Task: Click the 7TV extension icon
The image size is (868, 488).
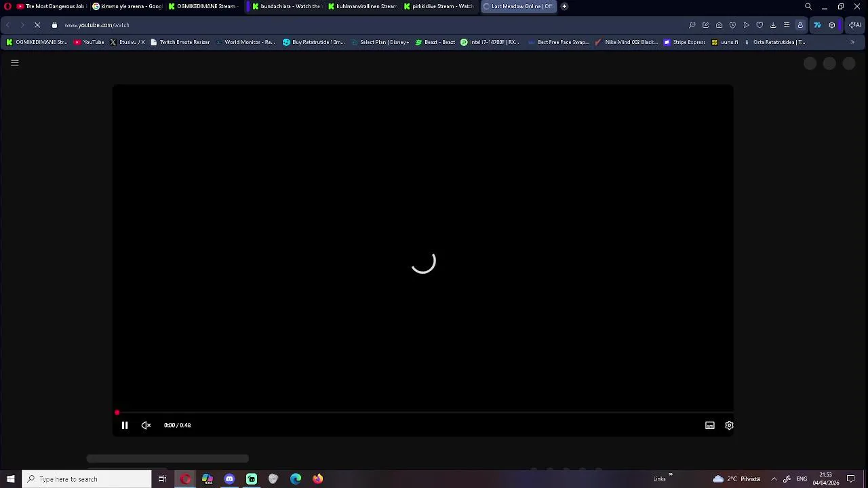Action: tap(817, 25)
